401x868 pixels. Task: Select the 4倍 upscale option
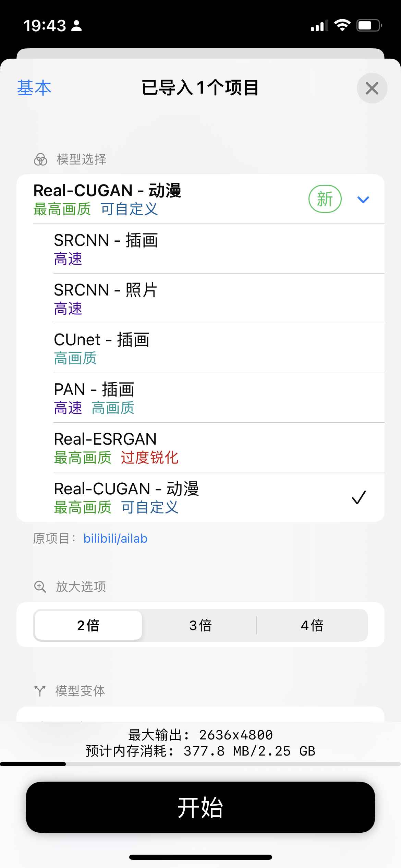[x=312, y=625]
